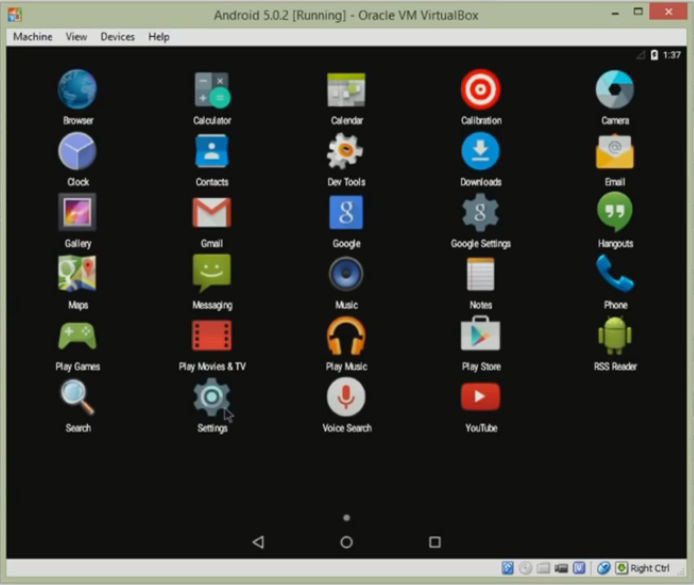Viewport: 694px width, 585px height.
Task: Open the Devices menu
Action: tap(118, 37)
